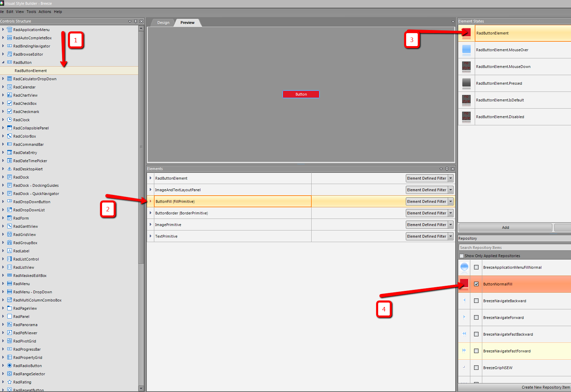This screenshot has width=571, height=392.
Task: Open the Tools menu
Action: tap(31, 12)
